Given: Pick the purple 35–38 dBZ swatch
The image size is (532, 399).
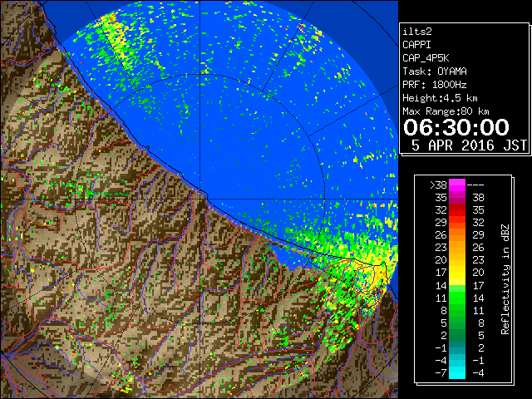Looking at the screenshot, I should [x=457, y=198].
